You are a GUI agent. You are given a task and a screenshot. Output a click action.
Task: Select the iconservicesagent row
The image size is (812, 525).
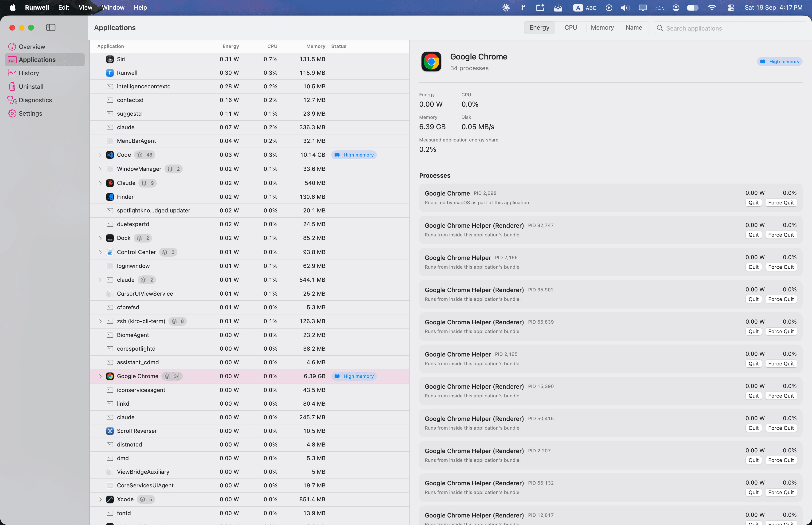250,390
